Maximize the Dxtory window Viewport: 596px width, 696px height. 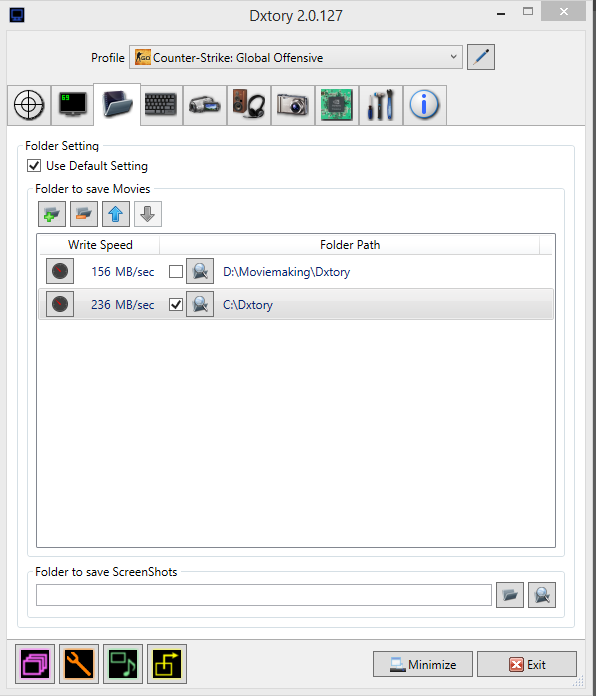click(x=528, y=12)
